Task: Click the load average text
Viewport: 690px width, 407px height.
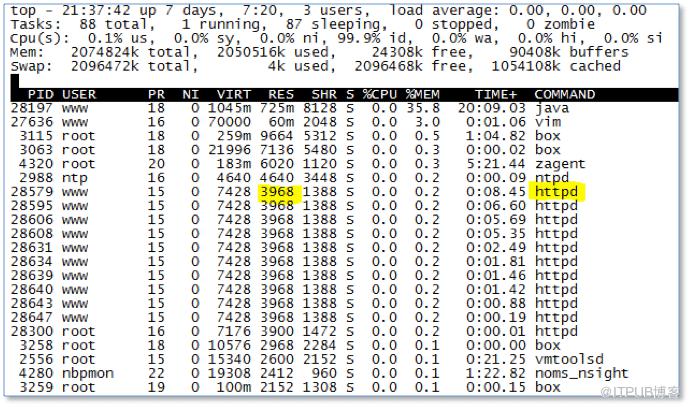Action: pyautogui.click(x=518, y=10)
